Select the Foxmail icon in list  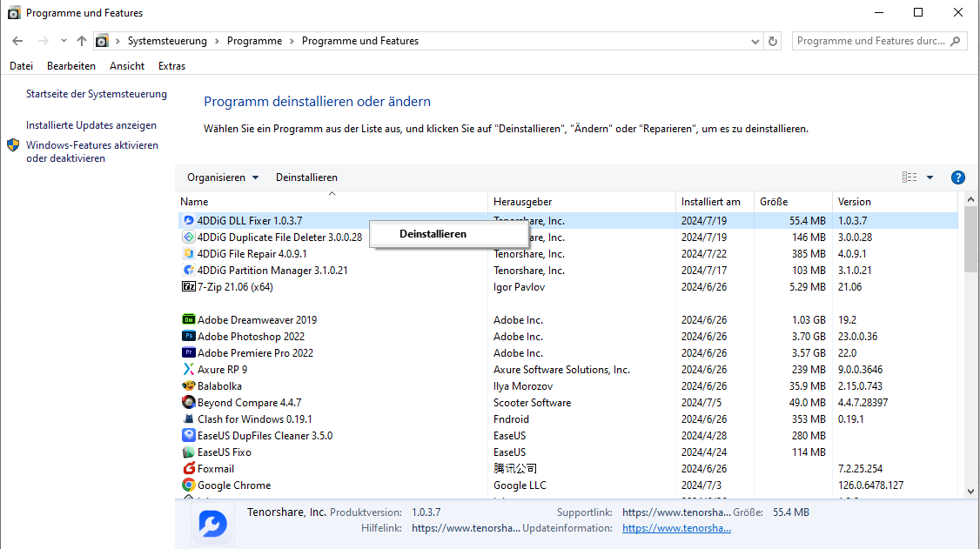[x=188, y=469]
